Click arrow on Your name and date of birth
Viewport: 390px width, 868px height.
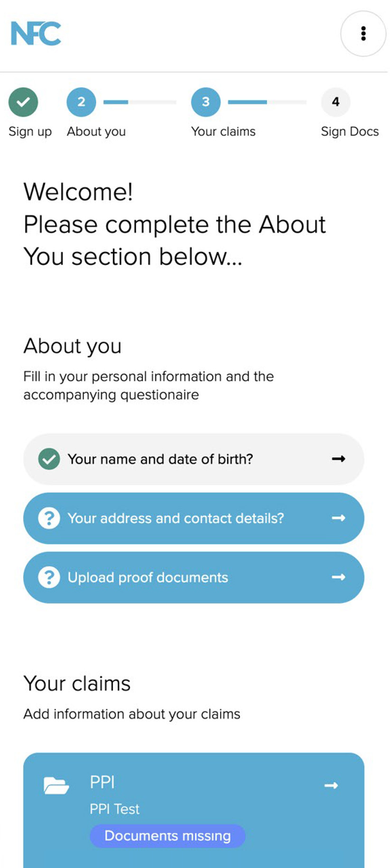coord(338,459)
